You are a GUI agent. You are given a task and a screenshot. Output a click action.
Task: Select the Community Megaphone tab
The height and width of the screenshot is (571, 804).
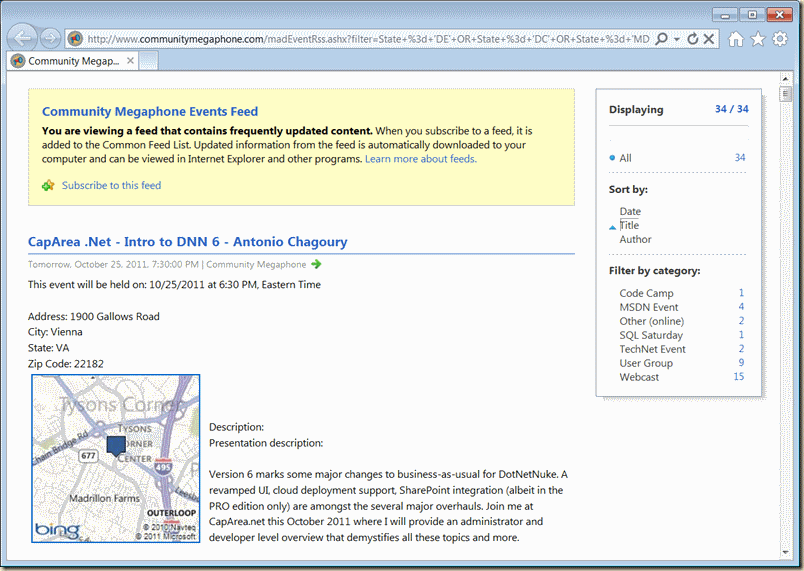pyautogui.click(x=80, y=61)
